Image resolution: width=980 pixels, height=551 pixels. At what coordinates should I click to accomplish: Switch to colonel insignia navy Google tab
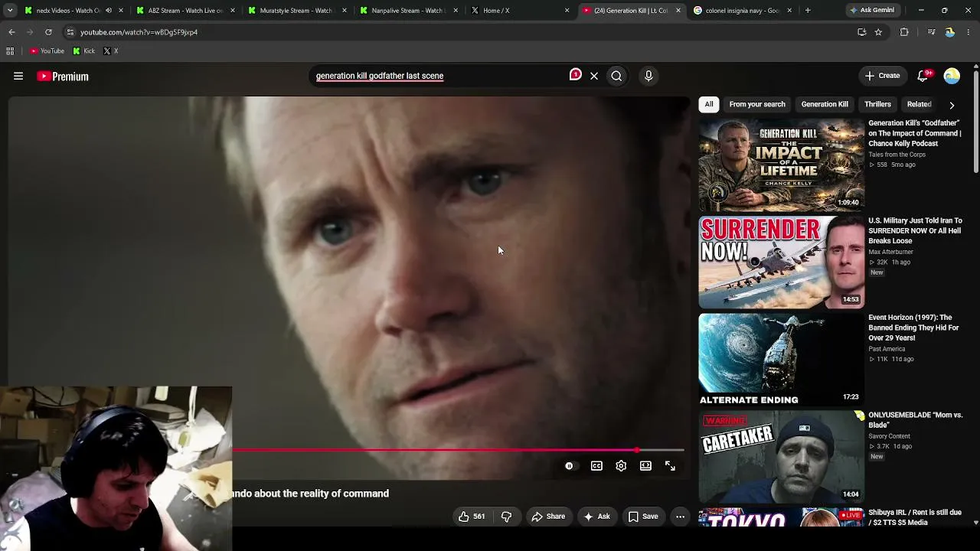point(743,11)
